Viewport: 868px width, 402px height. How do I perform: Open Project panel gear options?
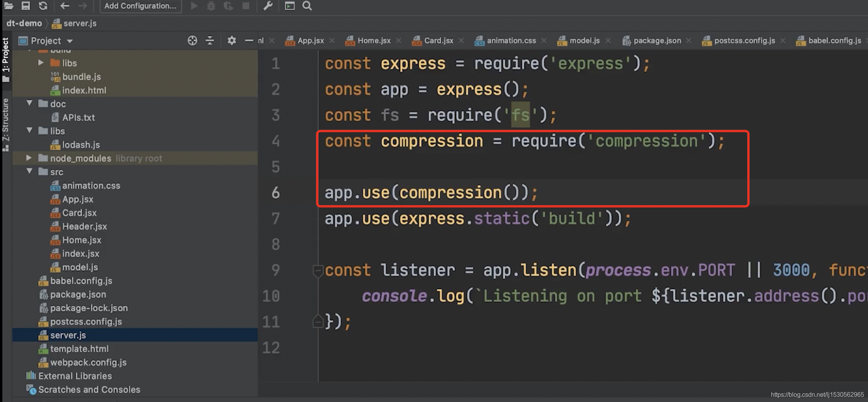232,40
